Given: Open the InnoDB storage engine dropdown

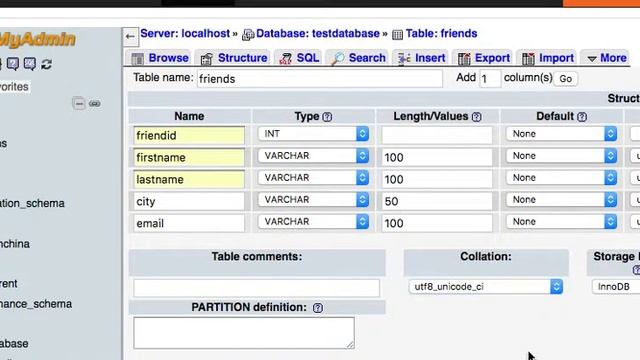Looking at the screenshot, I should tap(616, 287).
